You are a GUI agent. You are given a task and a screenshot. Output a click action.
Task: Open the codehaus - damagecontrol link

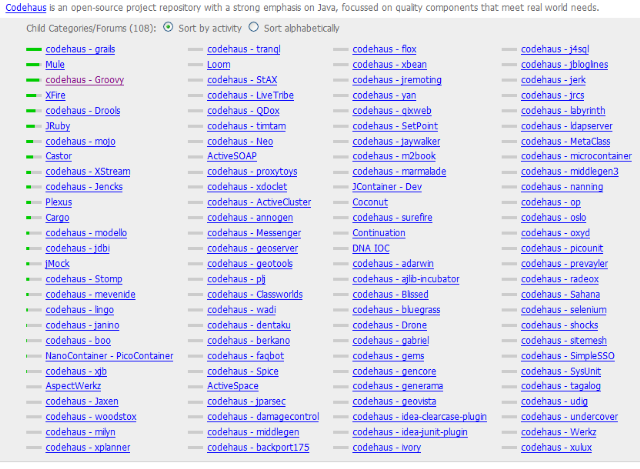263,417
